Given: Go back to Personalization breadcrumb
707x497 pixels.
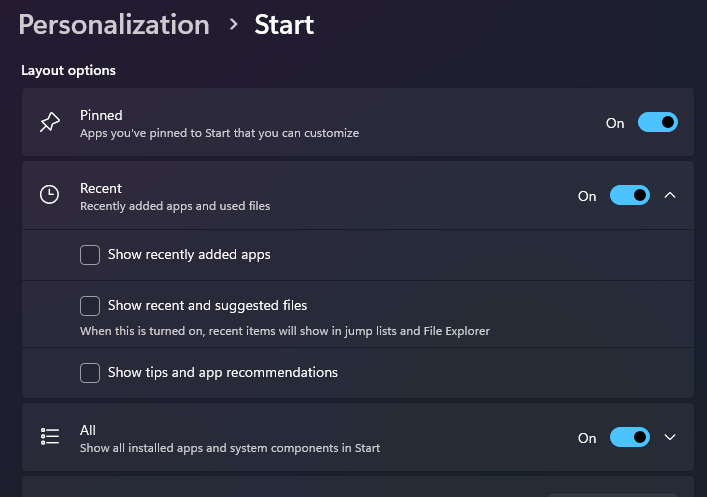Looking at the screenshot, I should (x=114, y=25).
